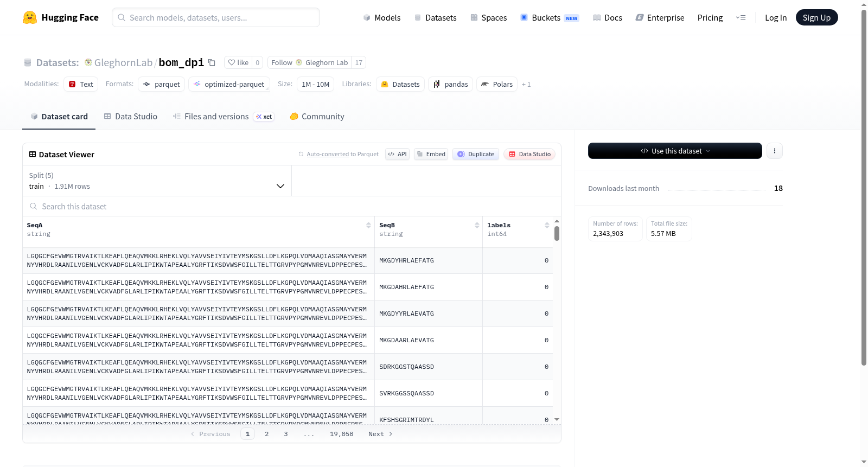868x467 pixels.
Task: Click the Duplicate button
Action: click(x=476, y=154)
